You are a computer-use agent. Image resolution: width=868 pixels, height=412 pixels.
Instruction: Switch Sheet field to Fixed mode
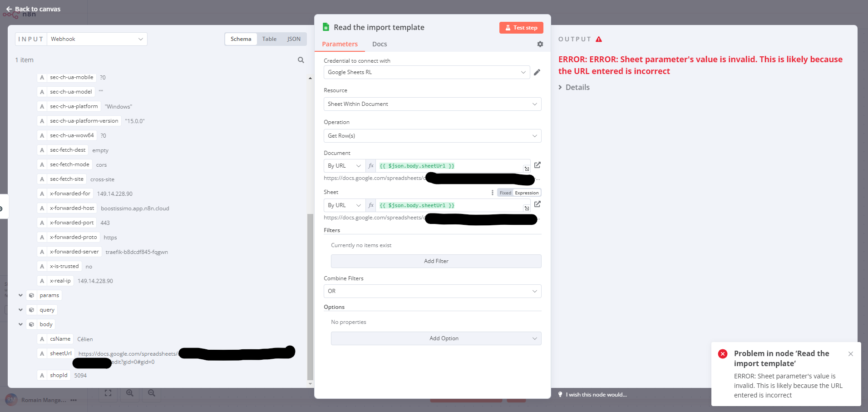pyautogui.click(x=505, y=193)
